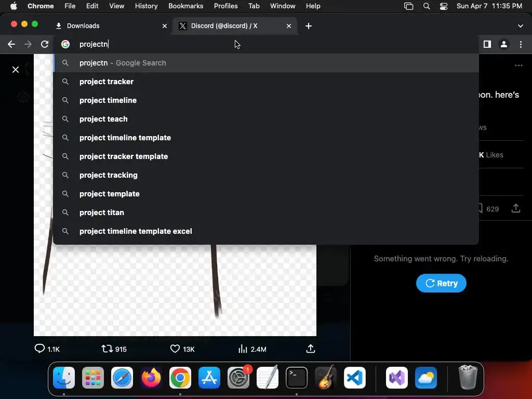This screenshot has width=532, height=399.
Task: Close the image viewer with X
Action: [16, 70]
